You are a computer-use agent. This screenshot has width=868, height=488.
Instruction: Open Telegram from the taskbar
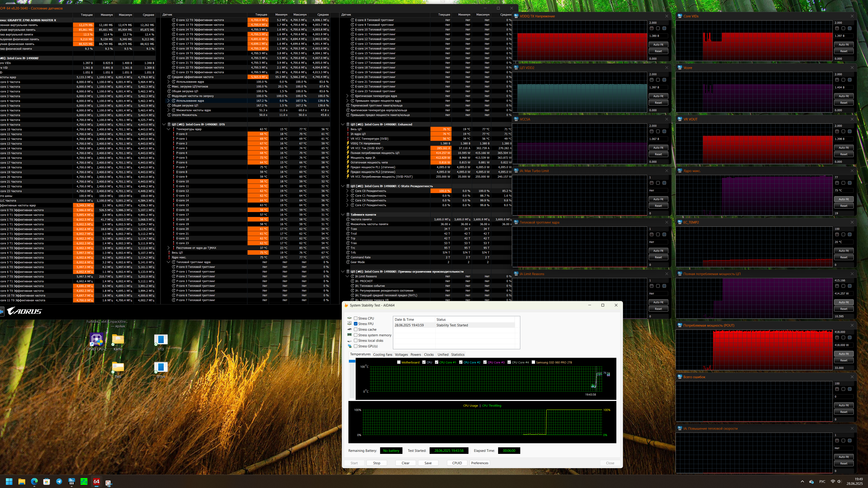coord(59,481)
